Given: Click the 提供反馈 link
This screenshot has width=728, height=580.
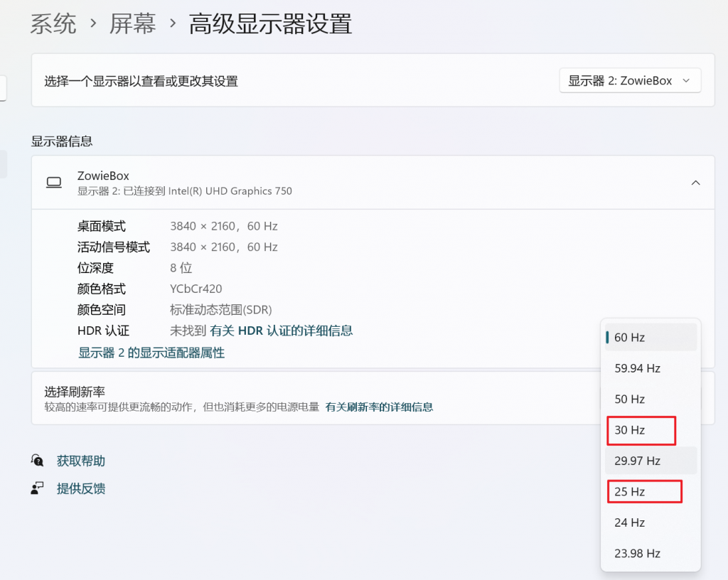Looking at the screenshot, I should (x=81, y=488).
